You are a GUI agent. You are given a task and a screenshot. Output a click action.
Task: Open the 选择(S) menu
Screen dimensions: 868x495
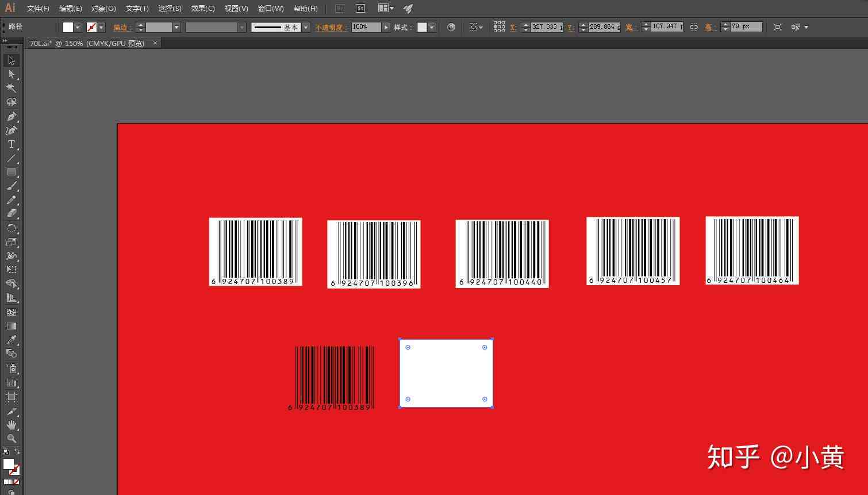[170, 9]
